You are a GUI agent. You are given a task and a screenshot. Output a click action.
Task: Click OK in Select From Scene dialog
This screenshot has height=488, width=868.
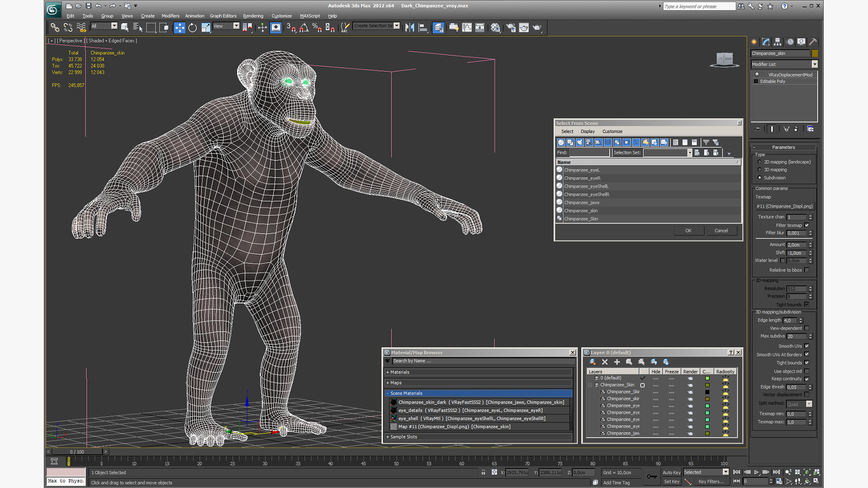point(688,230)
